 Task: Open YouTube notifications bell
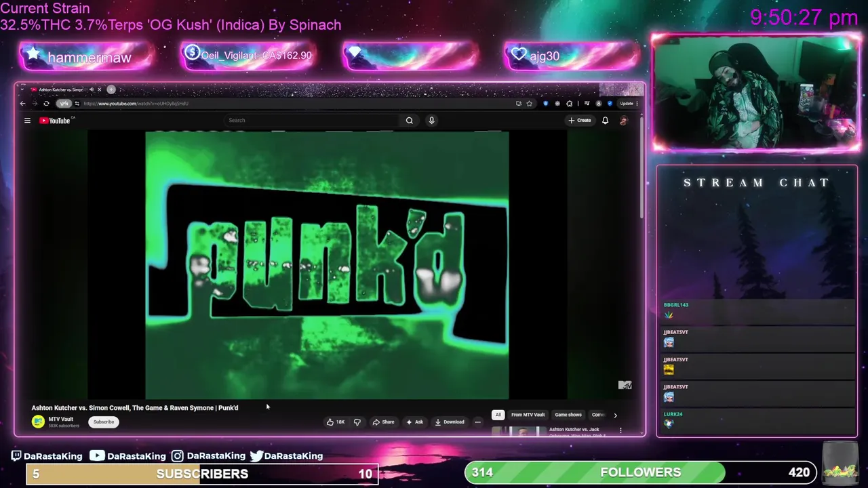[605, 121]
